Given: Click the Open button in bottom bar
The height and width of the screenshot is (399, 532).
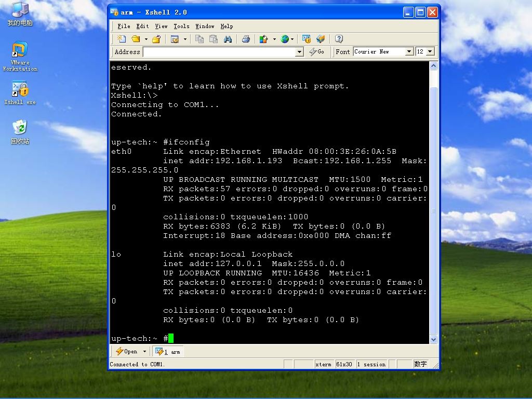Looking at the screenshot, I should point(127,352).
